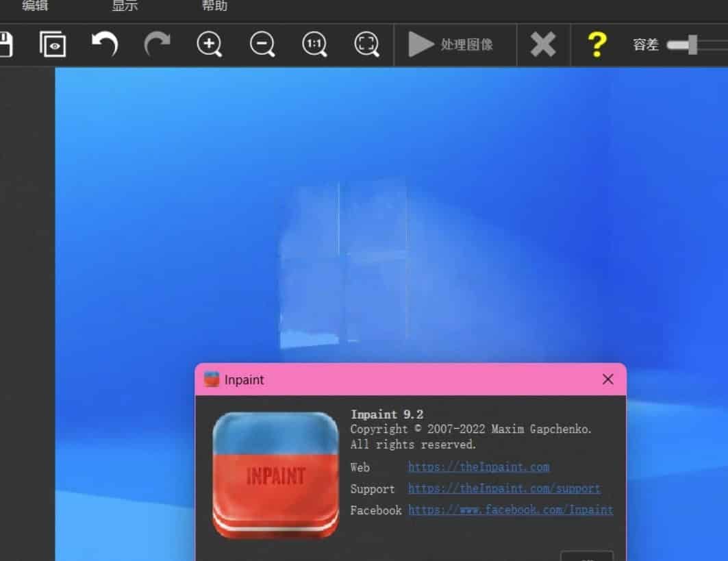The width and height of the screenshot is (728, 561).
Task: Click the save floppy disk icon
Action: tap(5, 45)
